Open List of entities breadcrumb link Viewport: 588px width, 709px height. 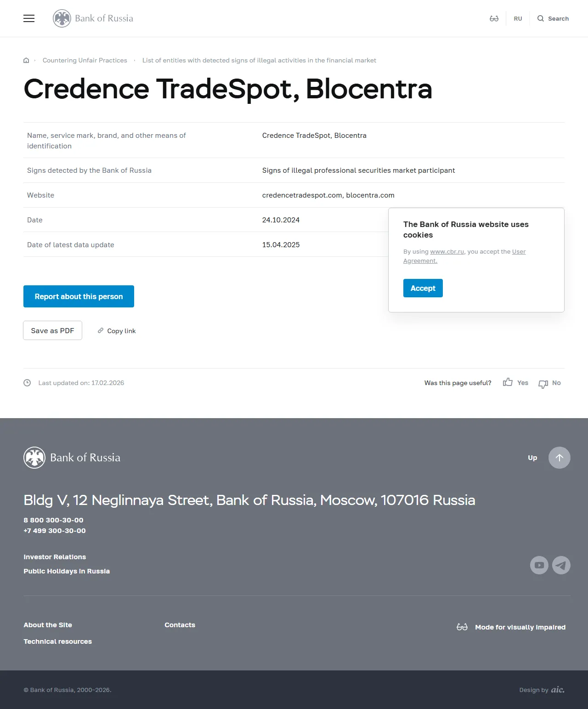tap(259, 60)
